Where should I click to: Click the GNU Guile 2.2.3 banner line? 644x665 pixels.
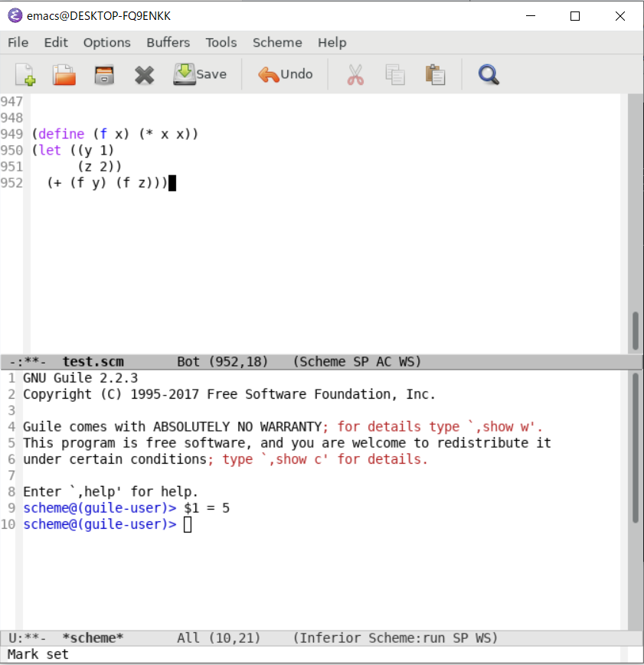coord(80,378)
